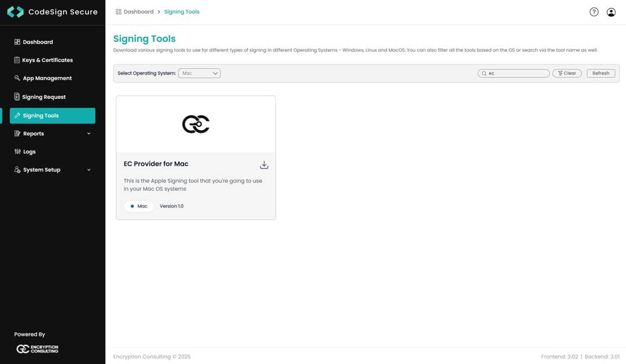Click the Version 1.0 label

coord(172,206)
